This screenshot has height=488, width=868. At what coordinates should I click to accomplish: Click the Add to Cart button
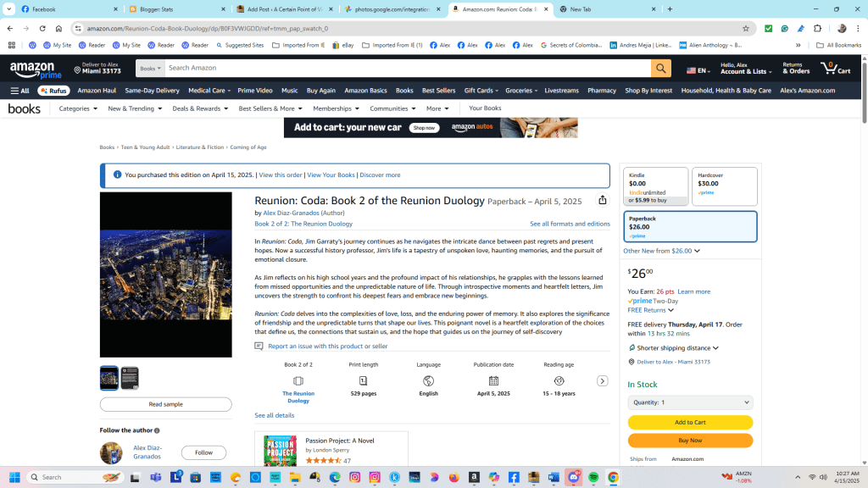(x=690, y=422)
